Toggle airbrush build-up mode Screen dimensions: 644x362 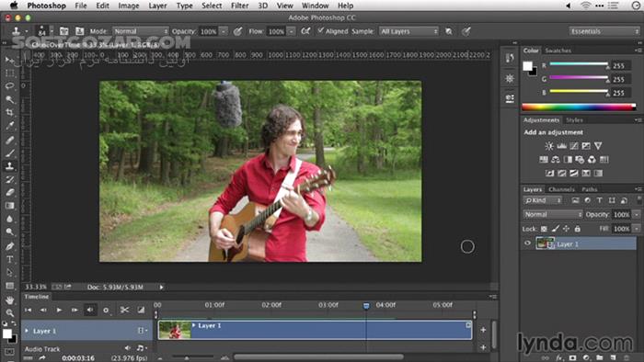(x=305, y=31)
